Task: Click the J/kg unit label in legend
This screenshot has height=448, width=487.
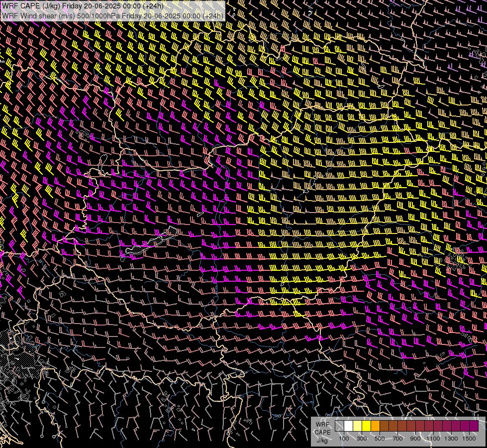Action: click(322, 441)
